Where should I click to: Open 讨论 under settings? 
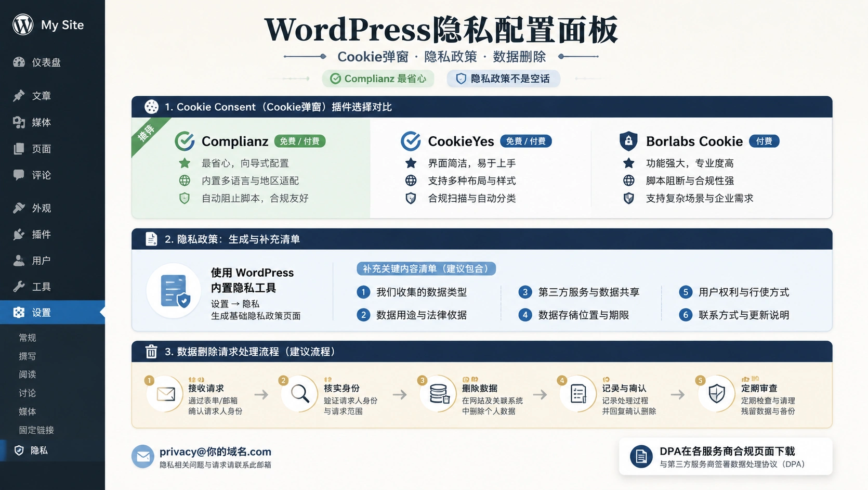[28, 393]
